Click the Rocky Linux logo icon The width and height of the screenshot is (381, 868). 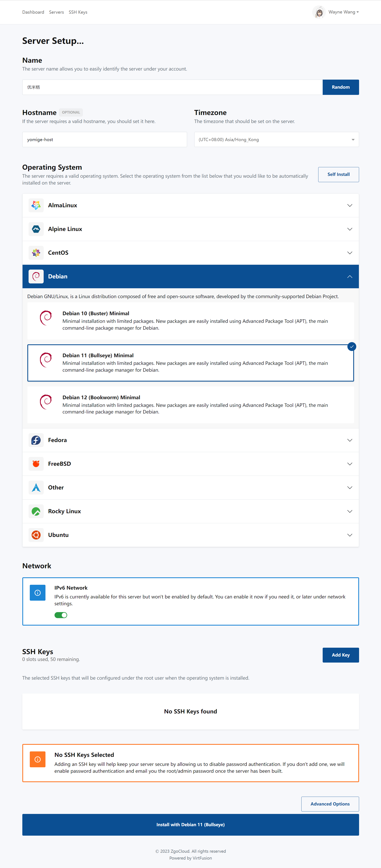pos(36,511)
